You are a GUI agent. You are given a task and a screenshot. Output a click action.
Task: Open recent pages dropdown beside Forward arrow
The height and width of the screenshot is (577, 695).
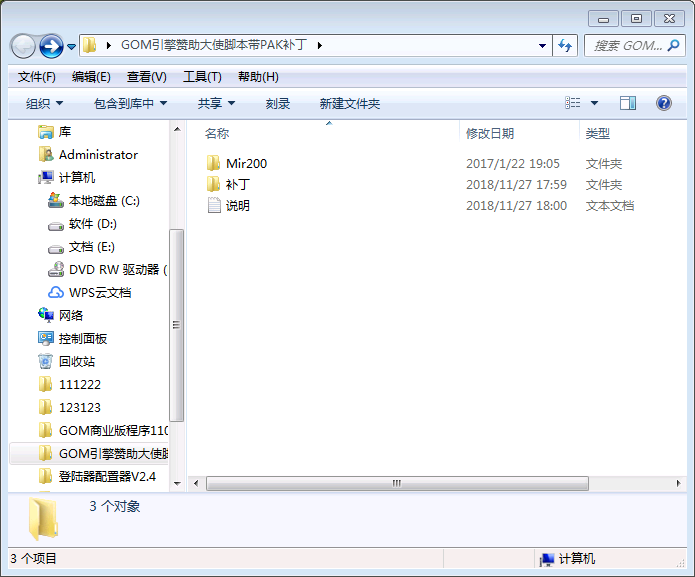pyautogui.click(x=71, y=46)
